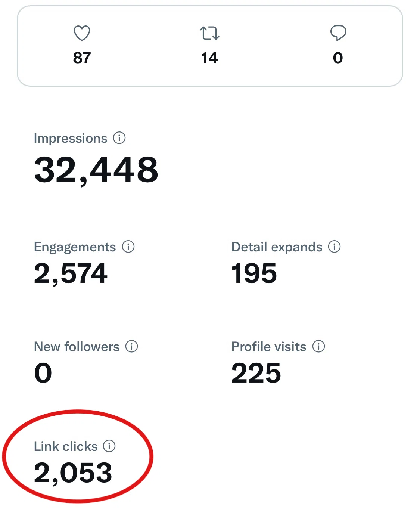This screenshot has height=511, width=420.
Task: Click the 2,574 engagements value
Action: pos(71,274)
